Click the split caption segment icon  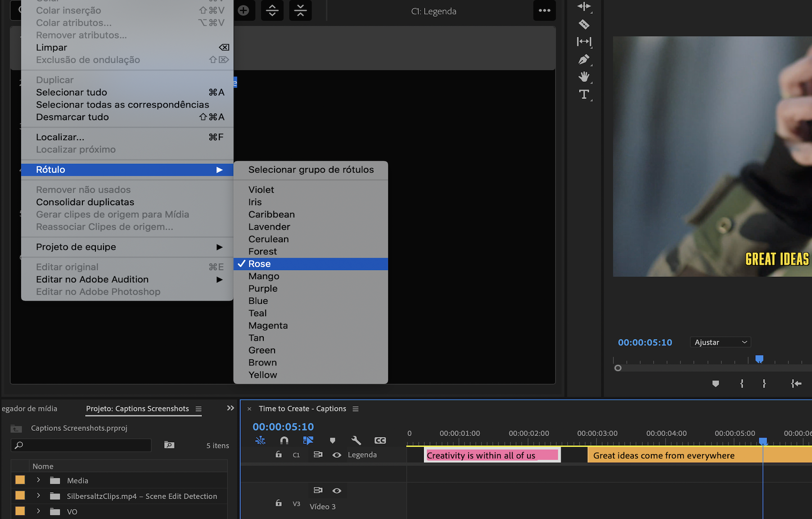[272, 10]
